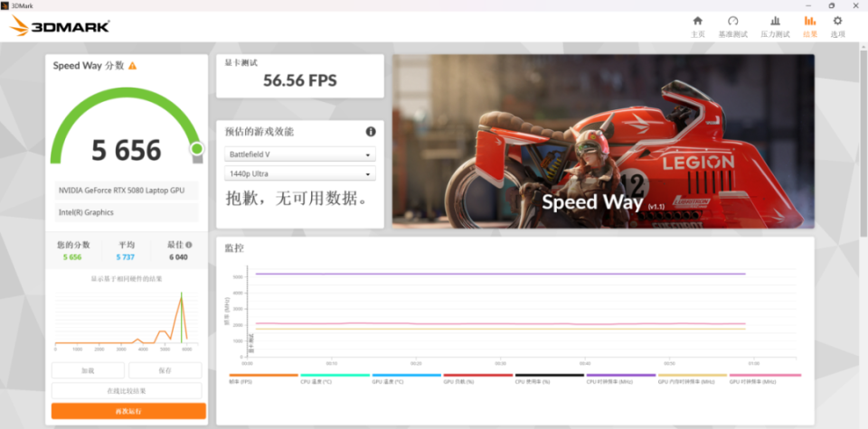
Task: Click the 加载 (Load) button
Action: [88, 370]
